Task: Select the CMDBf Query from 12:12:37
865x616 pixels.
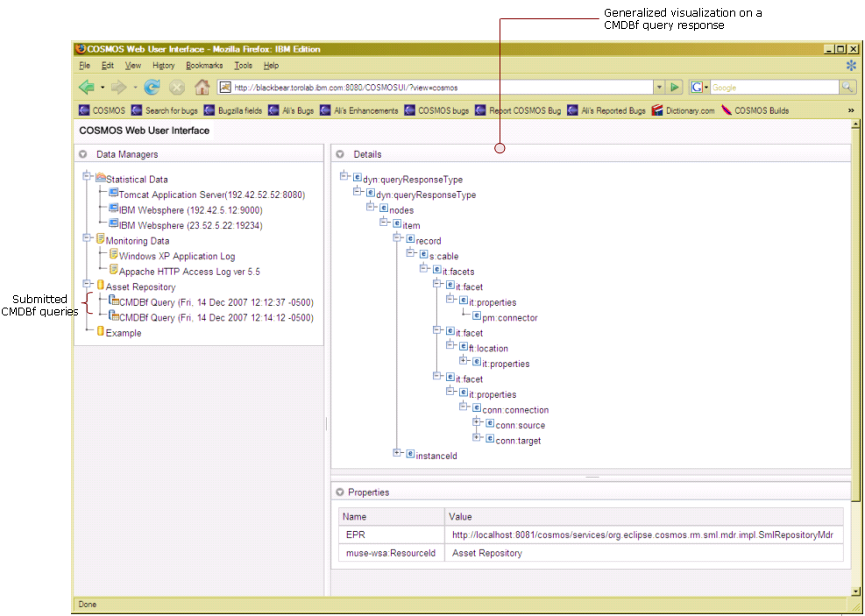Action: (x=216, y=302)
